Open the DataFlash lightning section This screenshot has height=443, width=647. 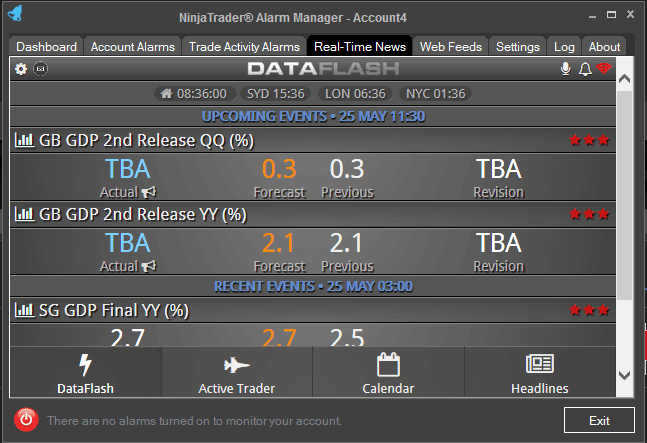pos(85,372)
